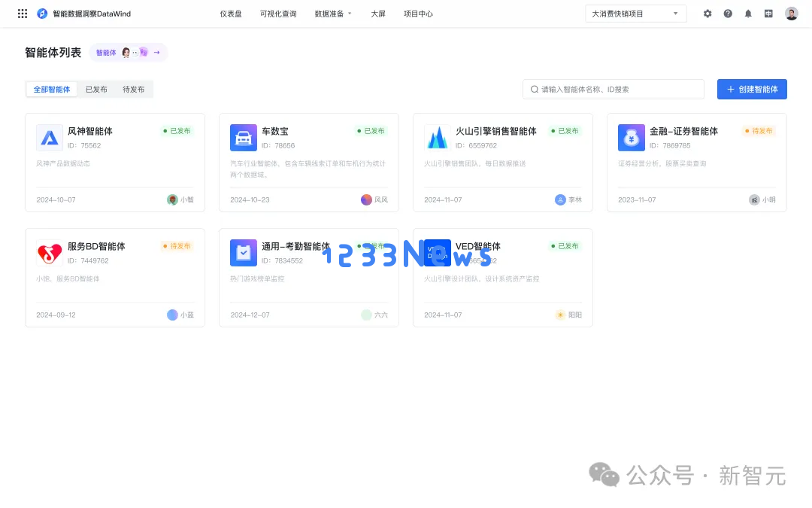
Task: Expand the 数据准备 menu
Action: coord(333,14)
